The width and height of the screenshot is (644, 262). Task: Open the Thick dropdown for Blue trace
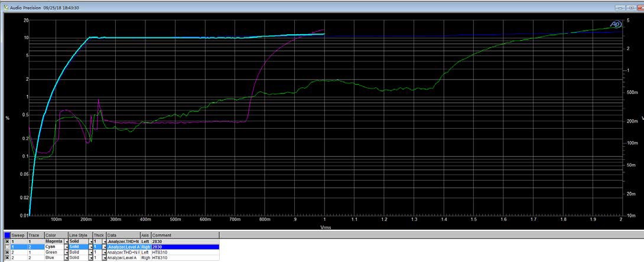tap(105, 258)
